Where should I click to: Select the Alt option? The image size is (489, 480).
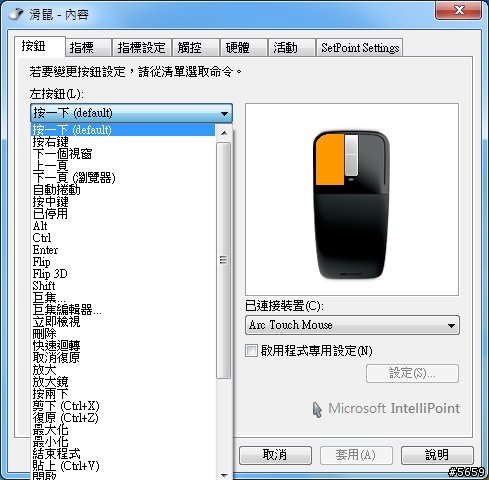(x=123, y=226)
